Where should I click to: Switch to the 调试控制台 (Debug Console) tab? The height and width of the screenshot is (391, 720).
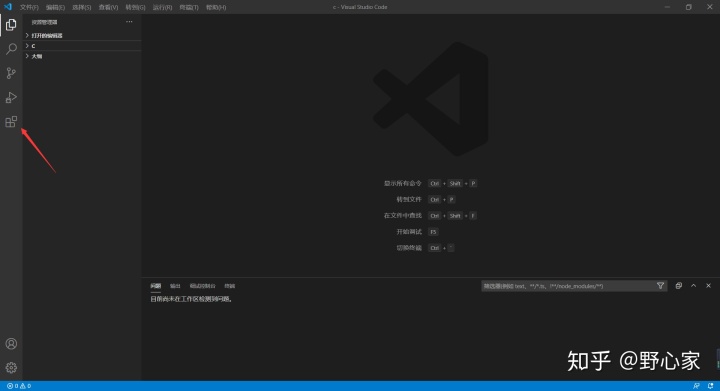(202, 286)
